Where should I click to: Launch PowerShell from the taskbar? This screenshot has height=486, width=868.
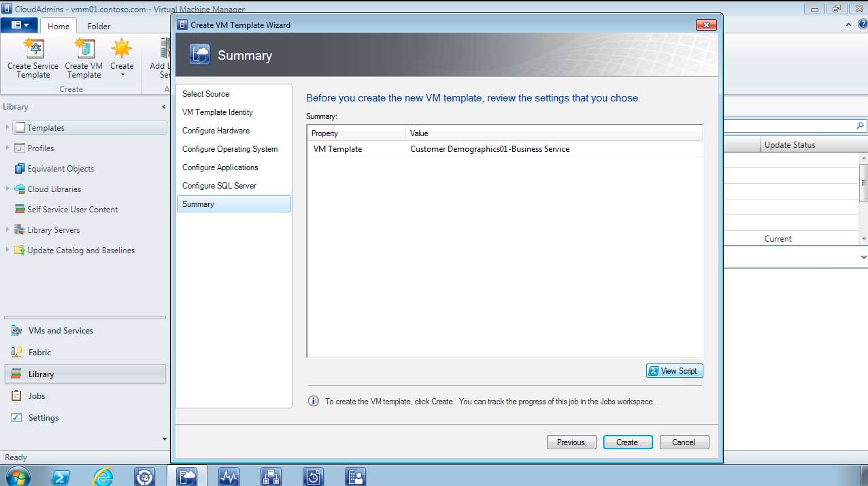point(61,476)
